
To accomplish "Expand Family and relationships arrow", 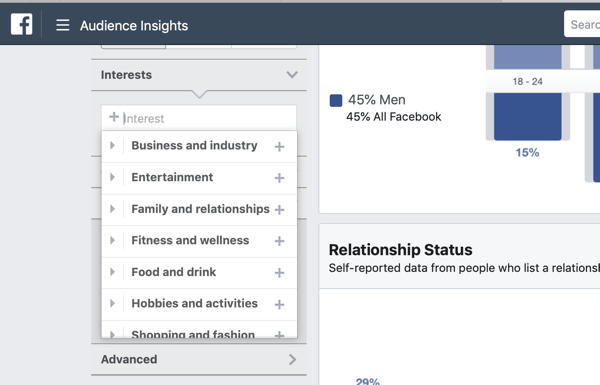I will [x=112, y=209].
